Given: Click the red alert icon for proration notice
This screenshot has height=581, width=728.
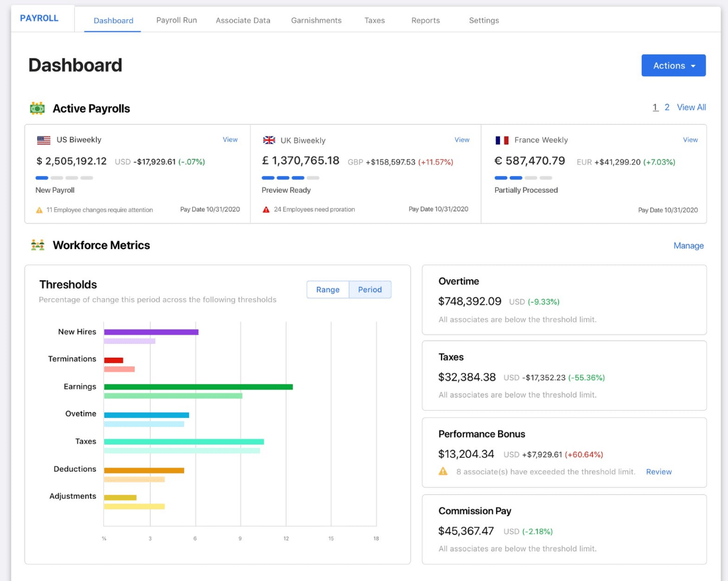Looking at the screenshot, I should (266, 209).
